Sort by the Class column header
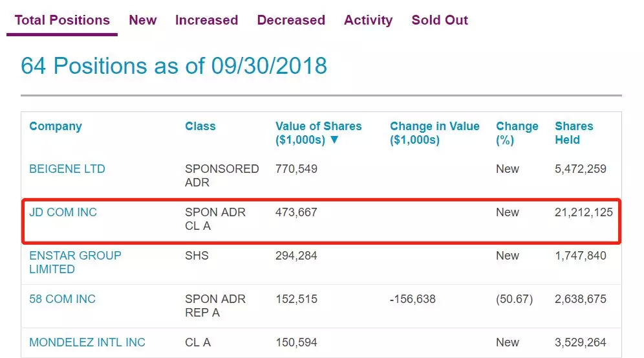The image size is (644, 358). pos(200,126)
